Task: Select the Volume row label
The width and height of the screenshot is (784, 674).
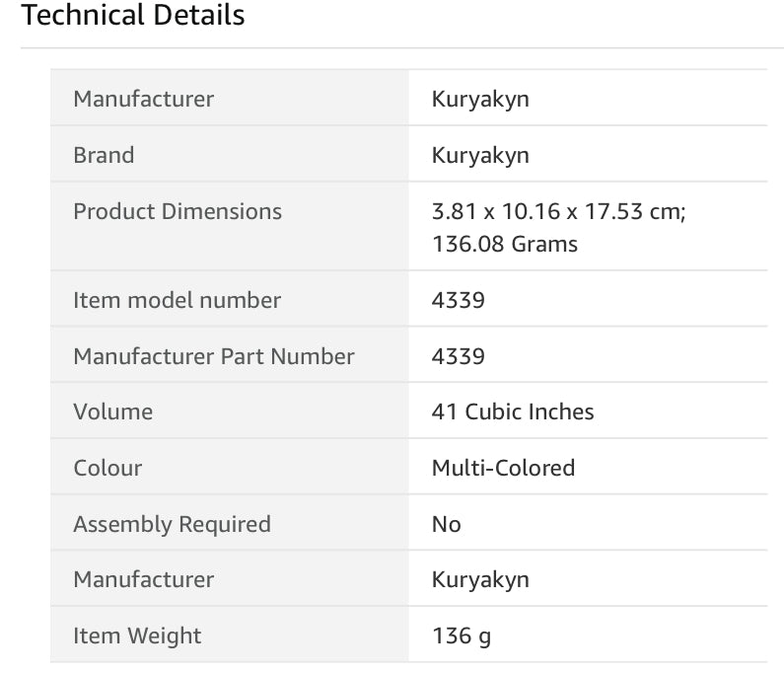Action: click(113, 412)
